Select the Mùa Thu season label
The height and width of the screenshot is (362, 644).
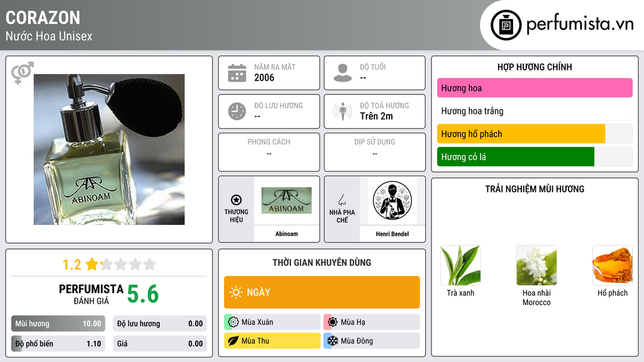255,341
